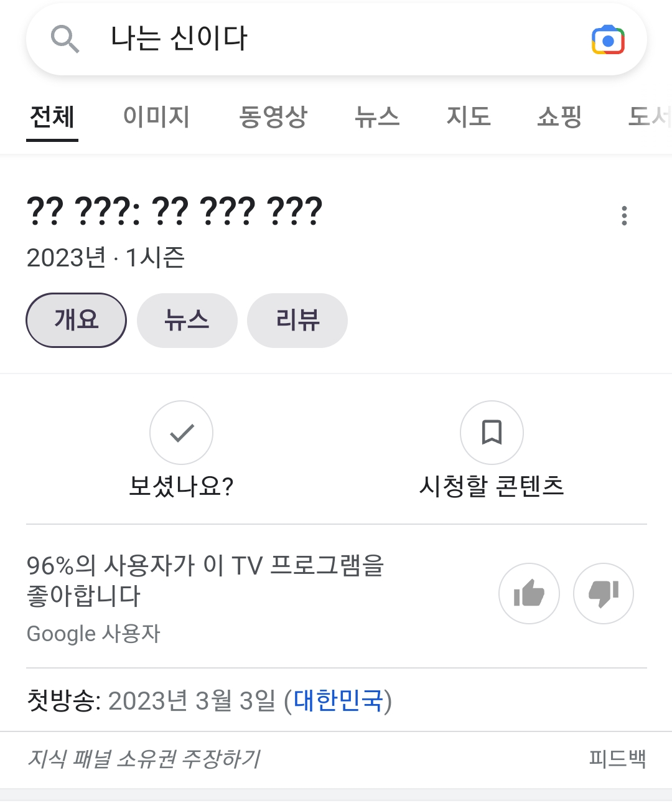
Task: Tap the search magnifier icon
Action: pyautogui.click(x=65, y=40)
